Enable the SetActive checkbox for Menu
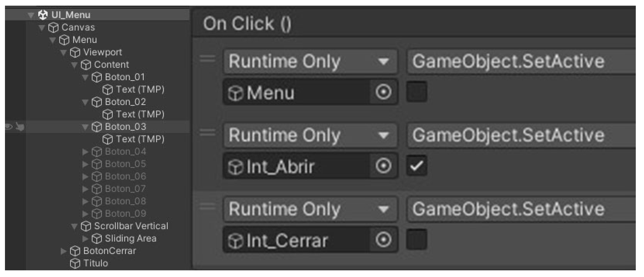 pyautogui.click(x=417, y=92)
